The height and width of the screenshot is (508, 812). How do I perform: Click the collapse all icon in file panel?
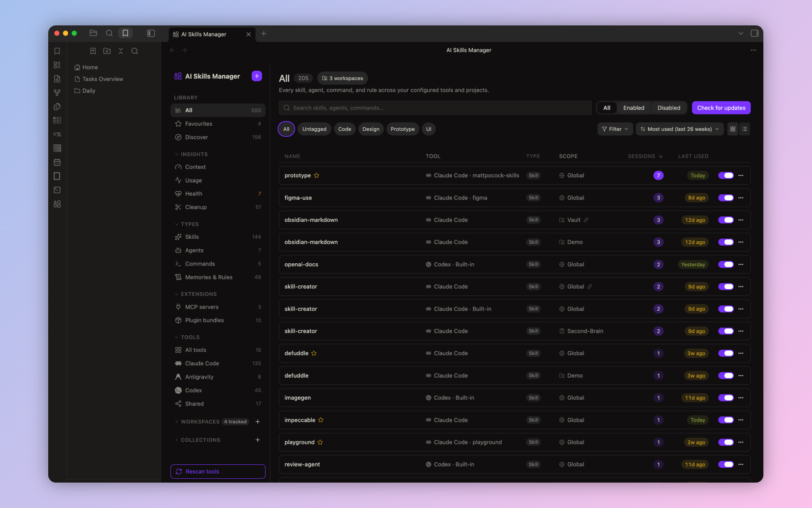tap(121, 51)
